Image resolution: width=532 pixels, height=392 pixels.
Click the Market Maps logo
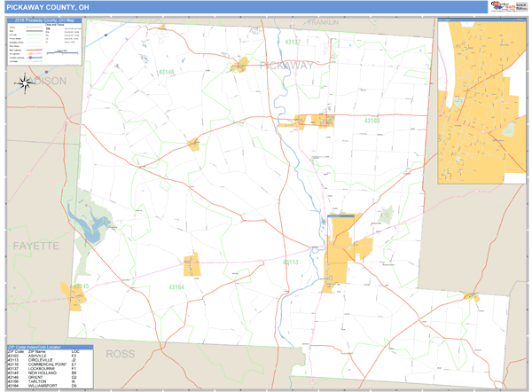coord(503,6)
